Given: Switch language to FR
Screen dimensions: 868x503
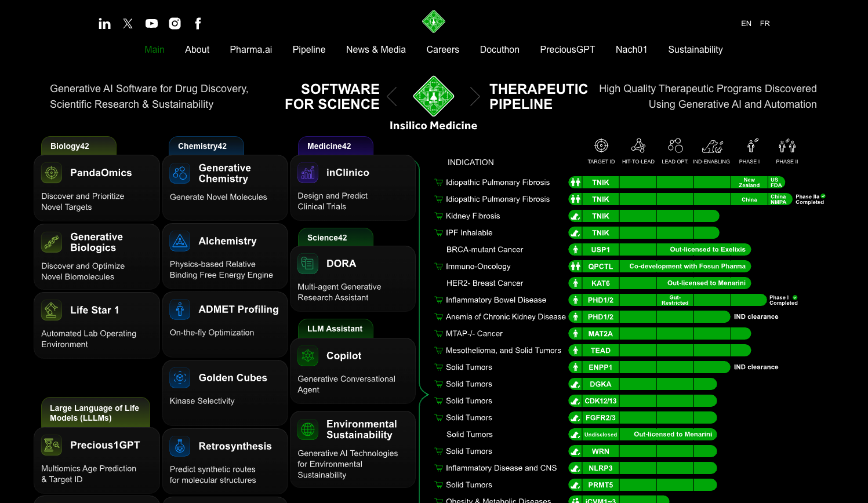Looking at the screenshot, I should coord(765,24).
